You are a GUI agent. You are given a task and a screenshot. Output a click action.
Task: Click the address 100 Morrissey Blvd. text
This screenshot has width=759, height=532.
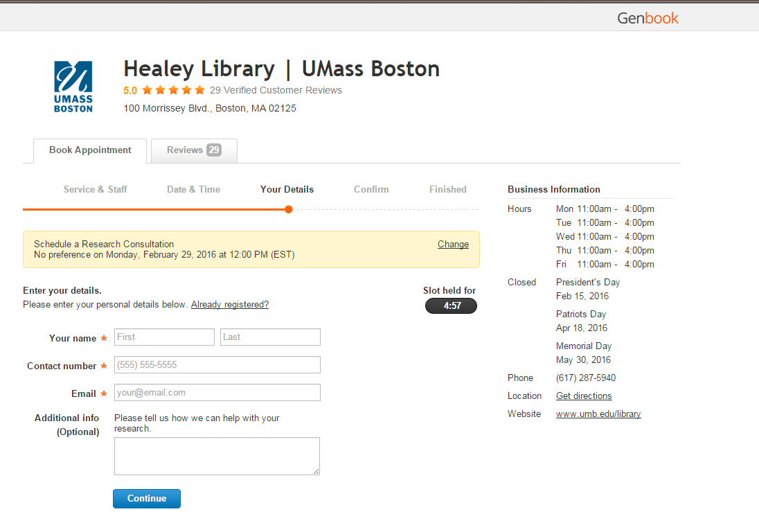point(210,108)
